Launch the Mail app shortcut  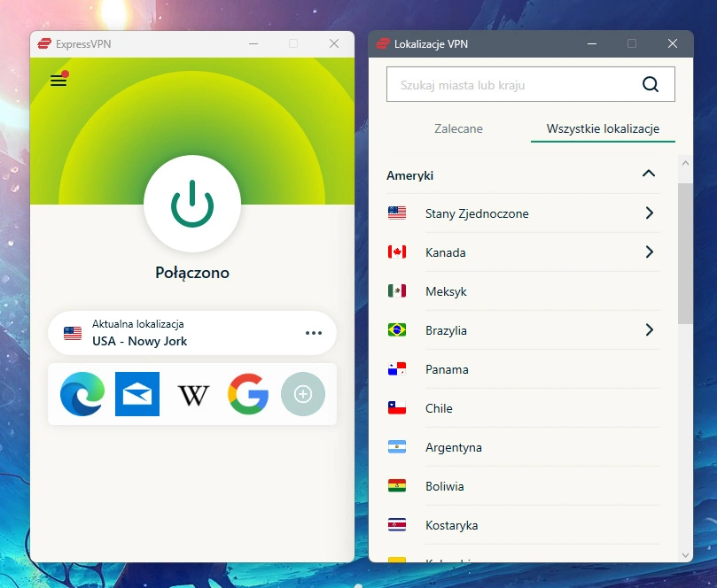tap(137, 394)
